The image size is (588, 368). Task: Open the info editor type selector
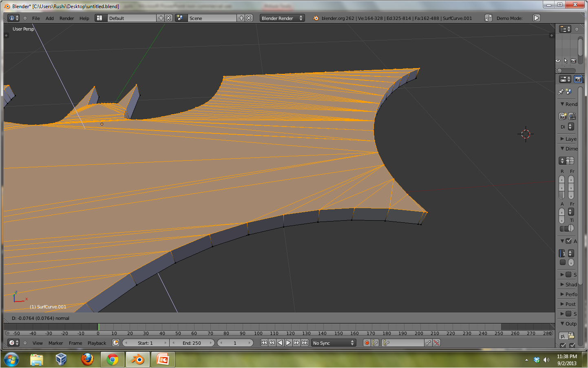click(13, 18)
